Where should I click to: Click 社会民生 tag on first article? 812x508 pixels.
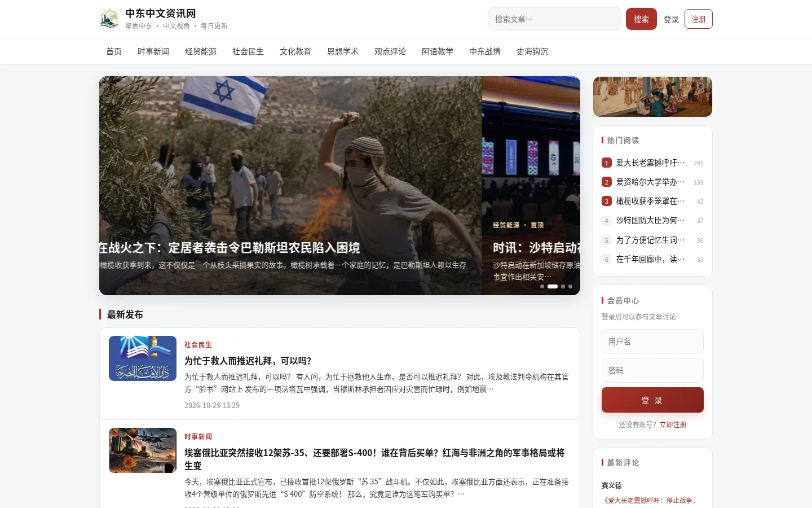coord(198,344)
